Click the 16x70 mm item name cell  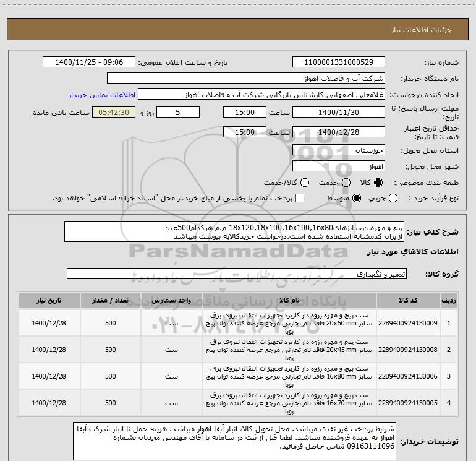(x=289, y=403)
